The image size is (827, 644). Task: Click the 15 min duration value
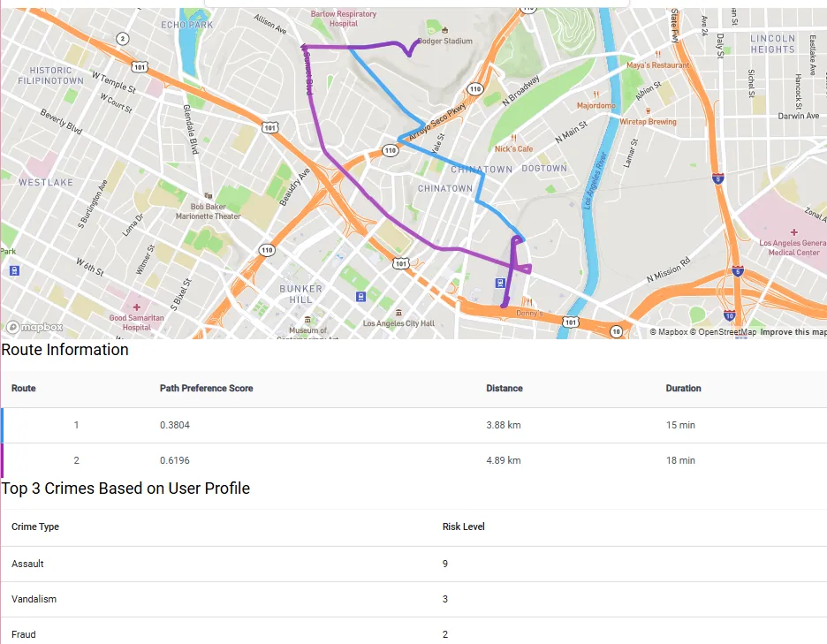680,425
